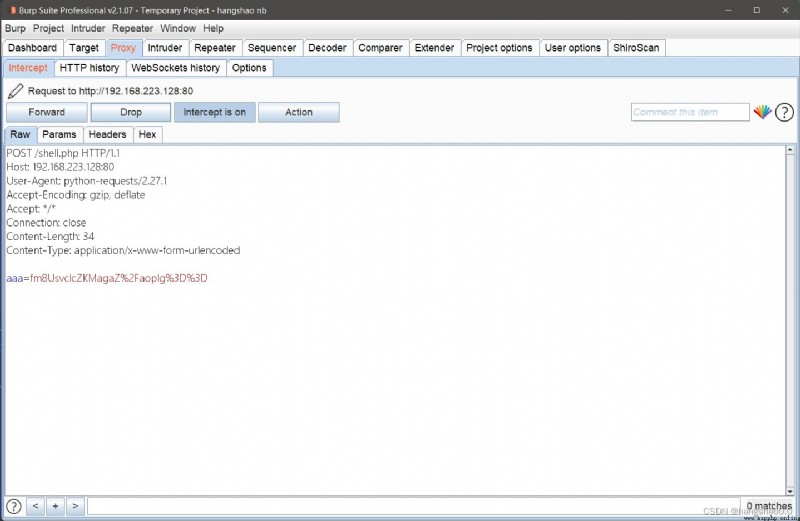Go to previous search match arrow
The height and width of the screenshot is (521, 800).
tap(35, 506)
